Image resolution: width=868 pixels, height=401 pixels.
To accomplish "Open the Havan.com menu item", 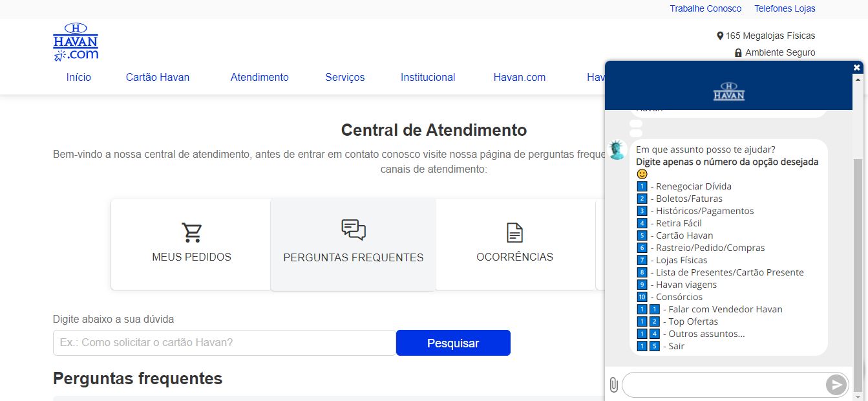I will click(x=520, y=77).
